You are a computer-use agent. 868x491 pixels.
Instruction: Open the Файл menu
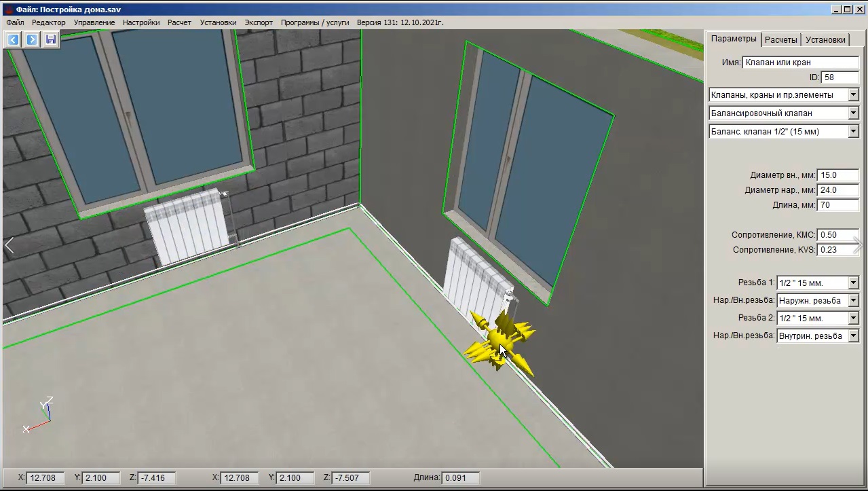tap(15, 22)
